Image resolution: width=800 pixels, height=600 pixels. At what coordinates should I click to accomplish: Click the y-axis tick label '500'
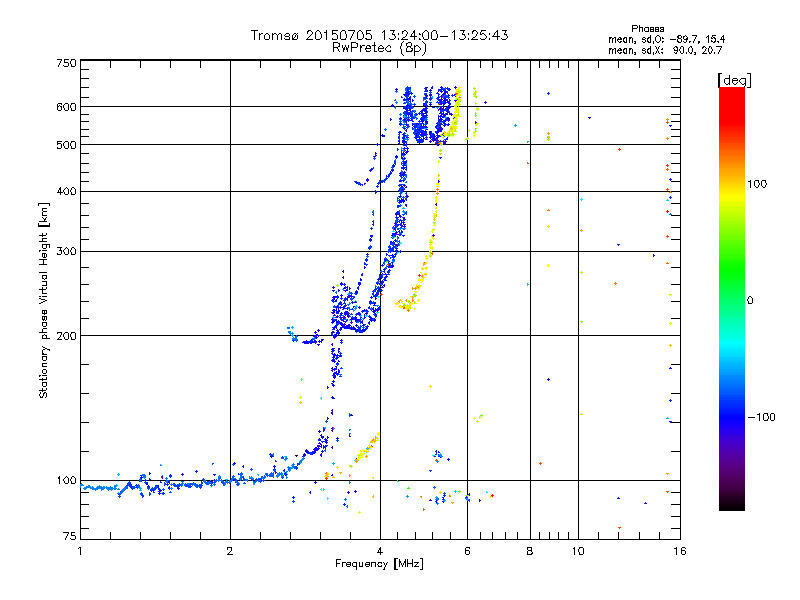(x=67, y=144)
